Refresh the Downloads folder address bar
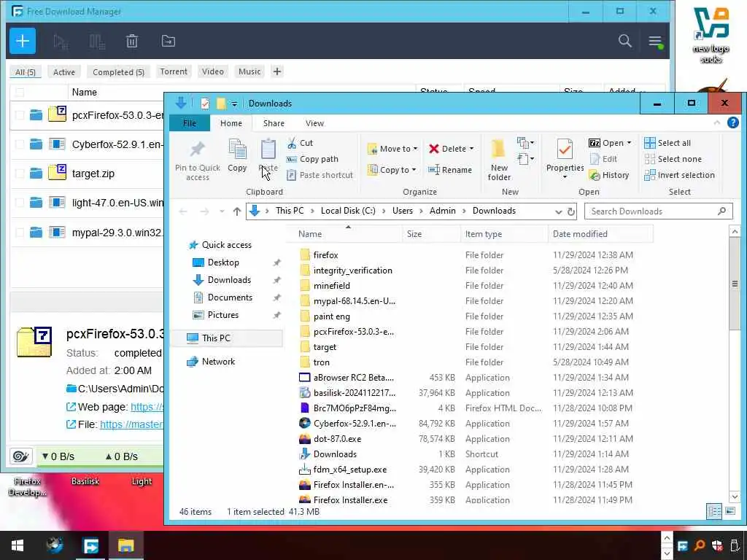Image resolution: width=747 pixels, height=560 pixels. [570, 211]
